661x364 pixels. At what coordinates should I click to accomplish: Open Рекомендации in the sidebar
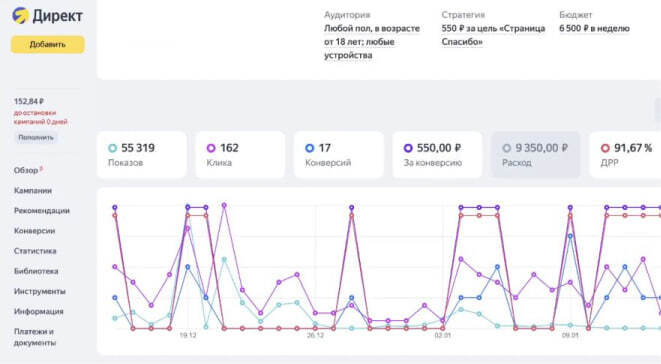(42, 210)
